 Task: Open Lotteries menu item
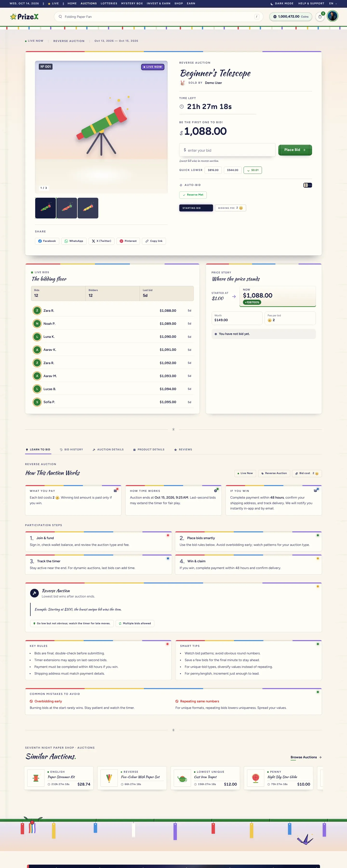click(109, 3)
